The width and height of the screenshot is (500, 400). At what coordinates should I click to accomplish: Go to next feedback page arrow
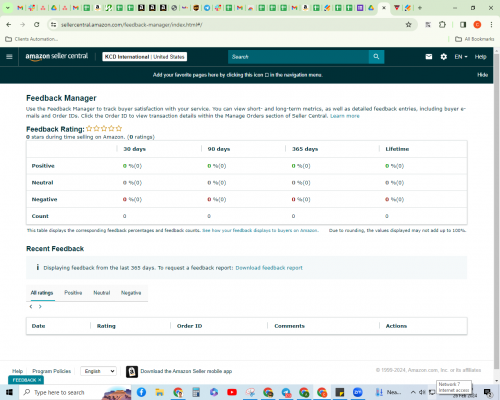[x=40, y=307]
